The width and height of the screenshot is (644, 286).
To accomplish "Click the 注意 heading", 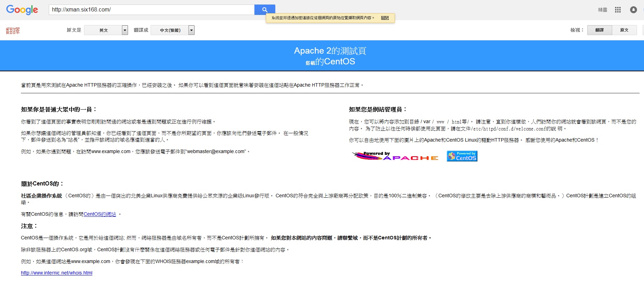I will click(x=29, y=226).
